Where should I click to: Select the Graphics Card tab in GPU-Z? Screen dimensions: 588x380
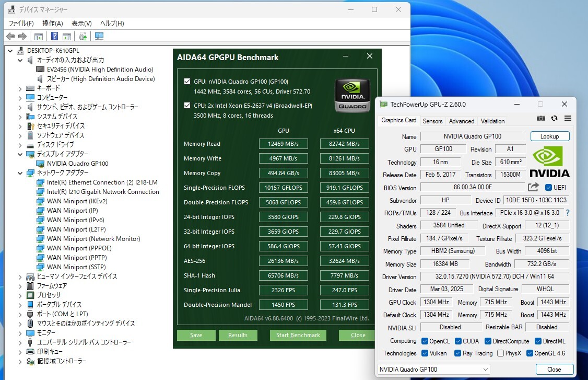(x=398, y=120)
